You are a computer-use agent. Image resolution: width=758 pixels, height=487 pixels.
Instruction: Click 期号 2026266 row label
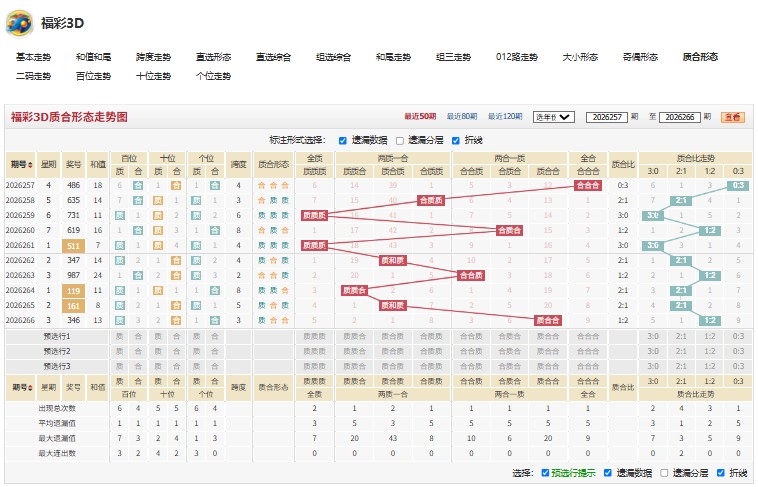(x=20, y=320)
